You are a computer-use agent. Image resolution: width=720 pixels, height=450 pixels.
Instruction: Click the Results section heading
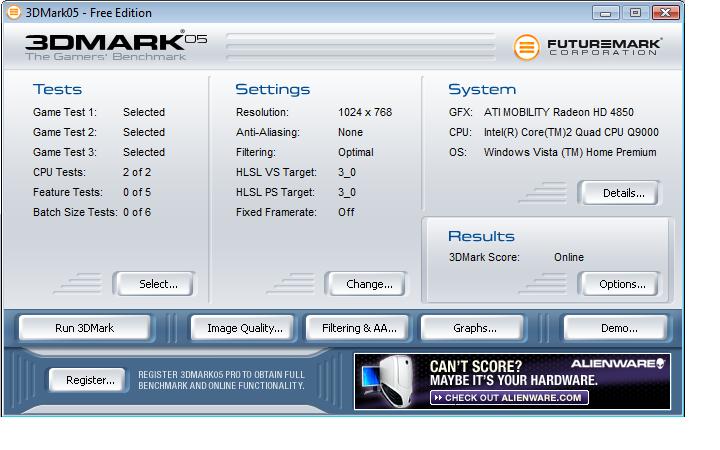click(x=481, y=236)
